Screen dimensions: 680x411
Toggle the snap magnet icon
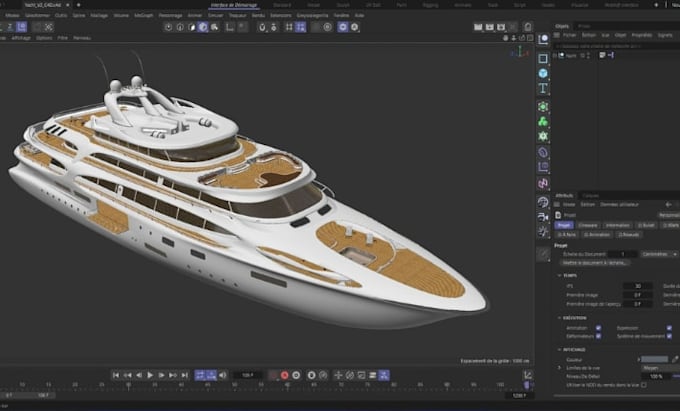[x=262, y=27]
